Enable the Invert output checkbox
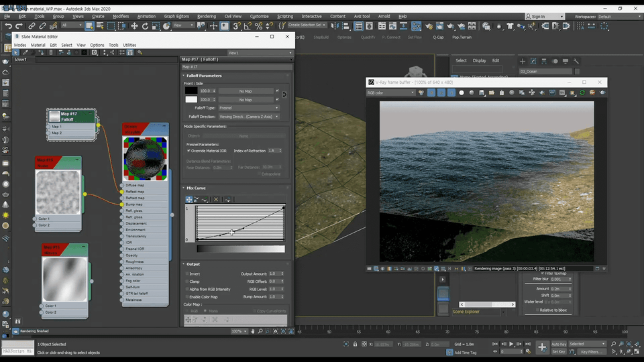The image size is (644, 362). (186, 274)
